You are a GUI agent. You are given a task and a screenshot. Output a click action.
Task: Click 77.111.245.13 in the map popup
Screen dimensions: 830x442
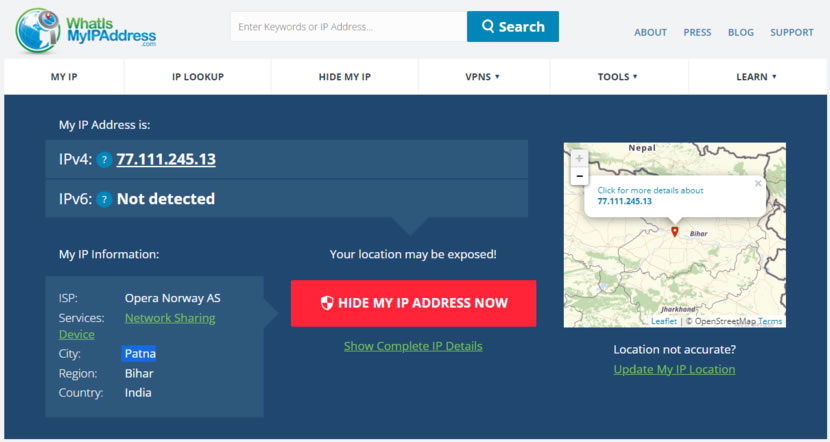[625, 201]
